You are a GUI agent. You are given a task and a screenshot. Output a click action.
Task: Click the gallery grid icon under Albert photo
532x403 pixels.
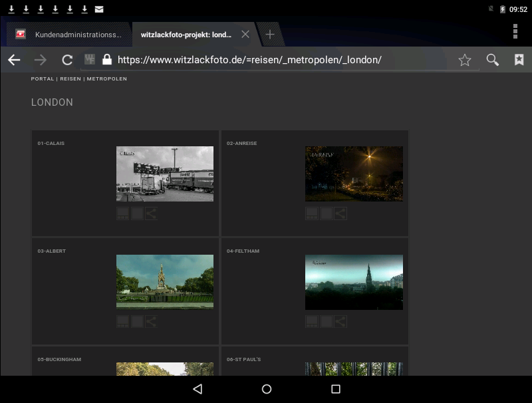pyautogui.click(x=122, y=322)
